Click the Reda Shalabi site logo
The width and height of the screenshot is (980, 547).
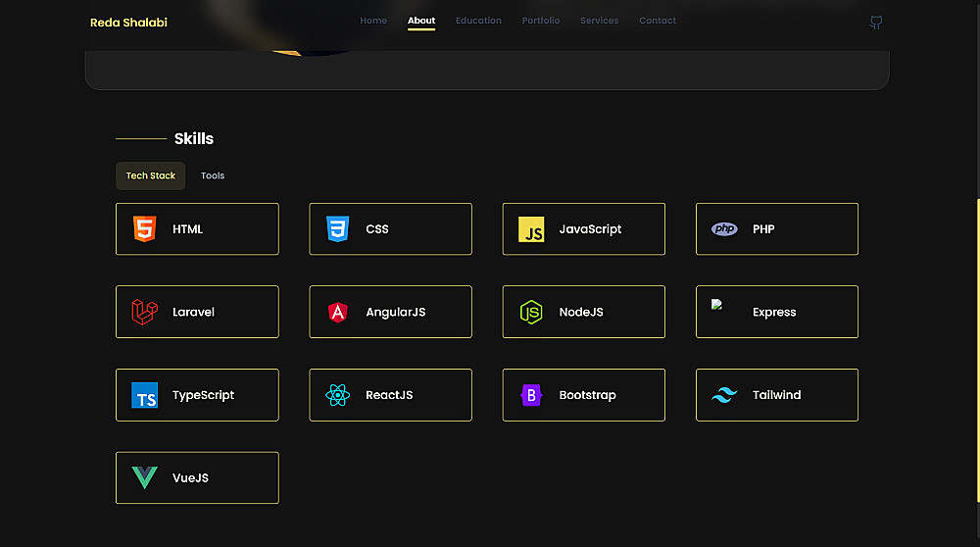(128, 23)
